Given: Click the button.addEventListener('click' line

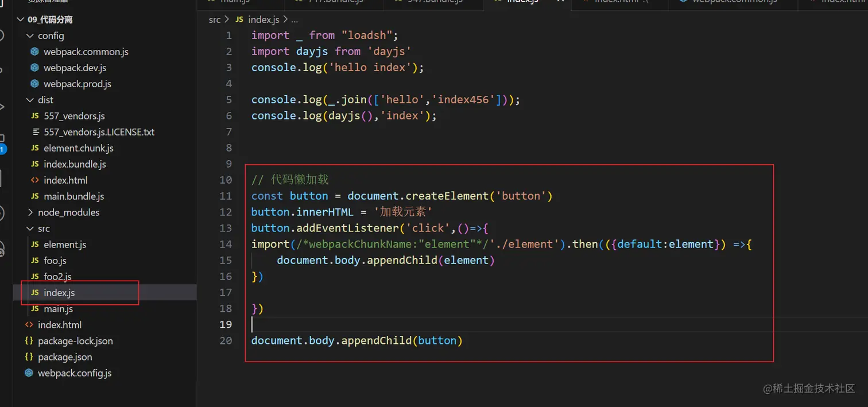Looking at the screenshot, I should [x=370, y=228].
